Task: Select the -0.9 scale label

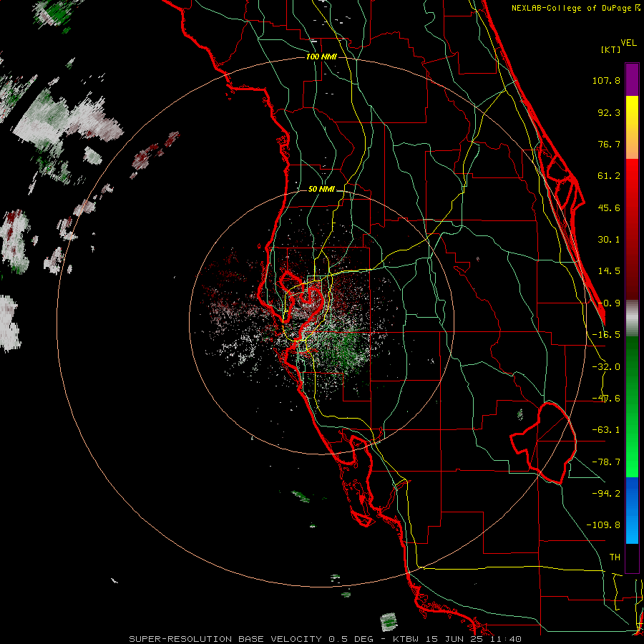Action: (x=609, y=303)
